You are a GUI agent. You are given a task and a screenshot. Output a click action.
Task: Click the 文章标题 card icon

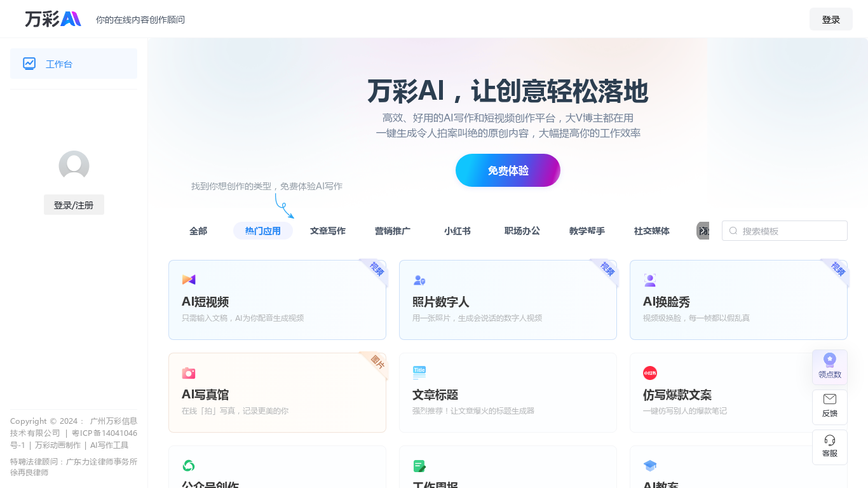419,373
